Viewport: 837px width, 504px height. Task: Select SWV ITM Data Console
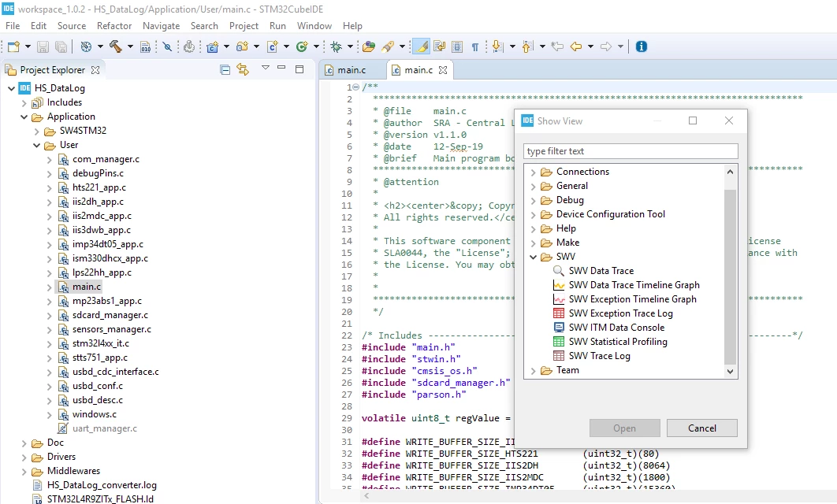[616, 328]
